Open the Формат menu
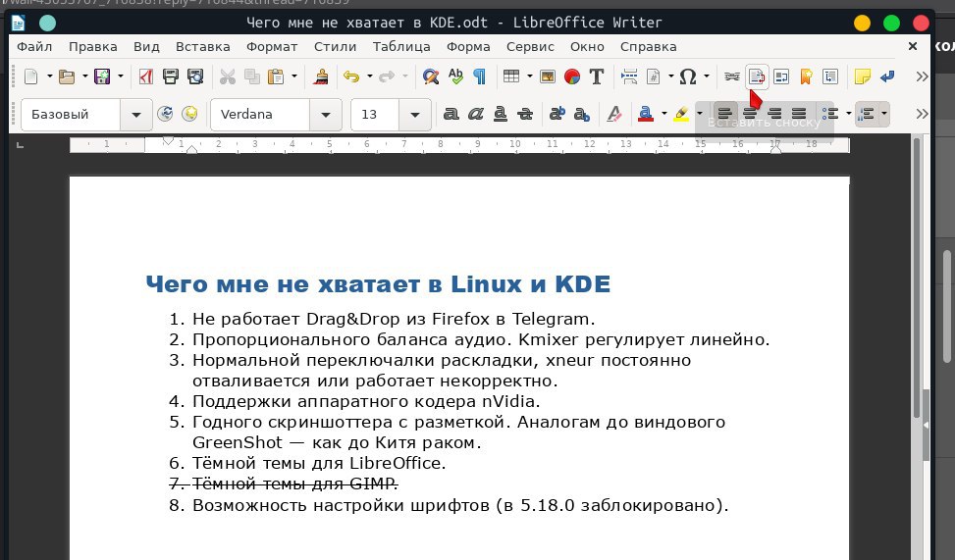Screen dimensions: 955x560 [272, 47]
